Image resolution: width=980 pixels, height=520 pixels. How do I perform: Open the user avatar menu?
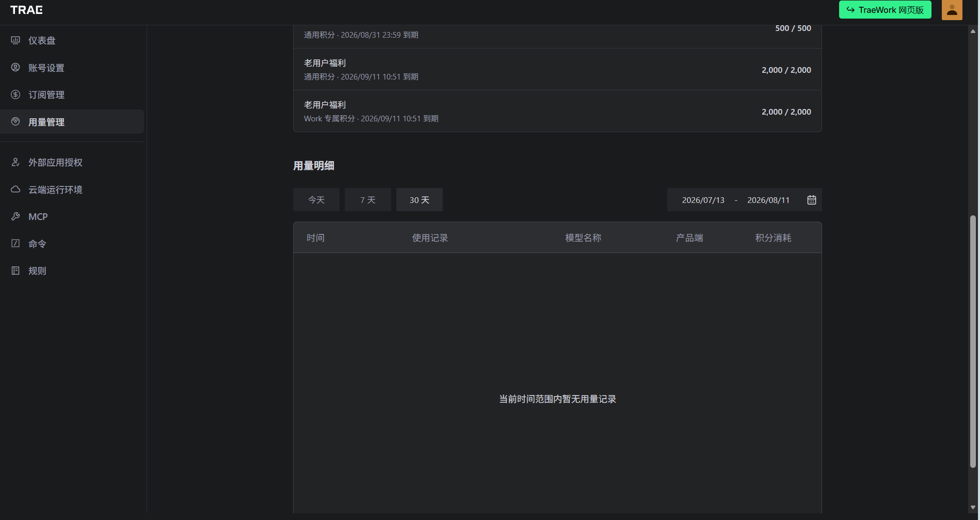tap(952, 10)
